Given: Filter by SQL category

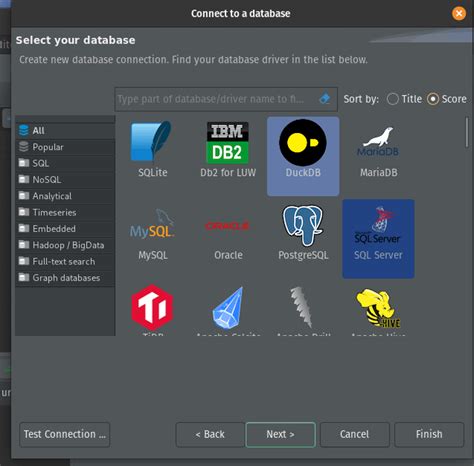Looking at the screenshot, I should point(65,163).
